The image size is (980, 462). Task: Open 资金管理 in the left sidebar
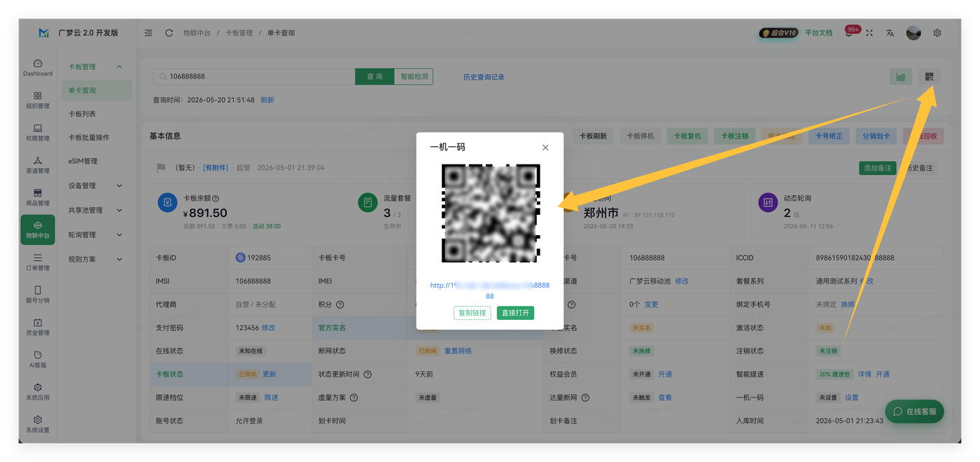[38, 327]
